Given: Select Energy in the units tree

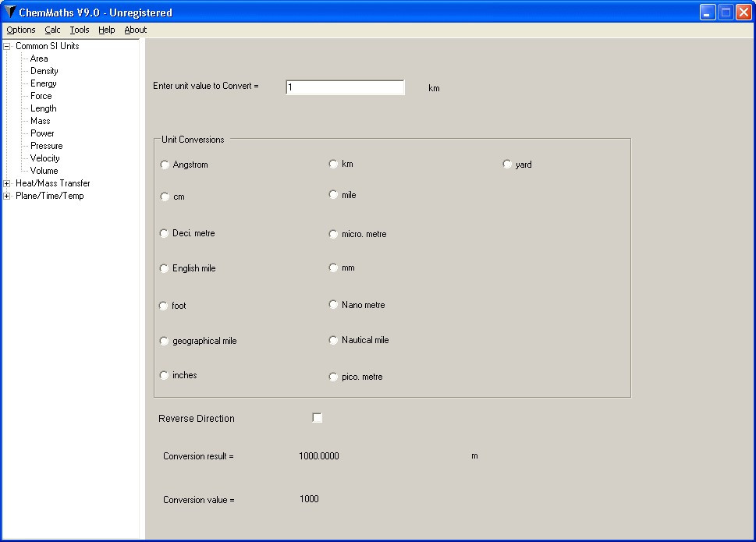Looking at the screenshot, I should pyautogui.click(x=44, y=83).
